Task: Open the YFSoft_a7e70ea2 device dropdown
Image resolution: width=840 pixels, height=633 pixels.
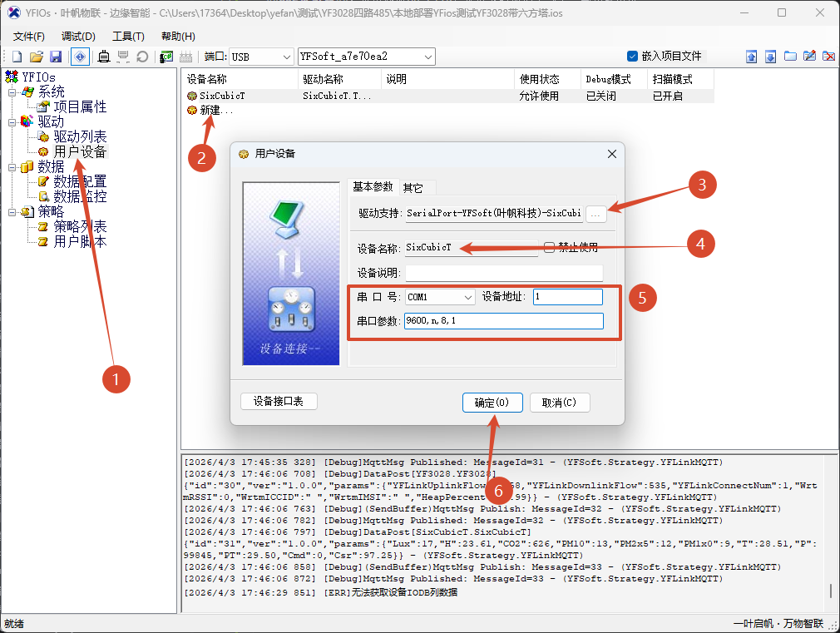Action: click(428, 57)
